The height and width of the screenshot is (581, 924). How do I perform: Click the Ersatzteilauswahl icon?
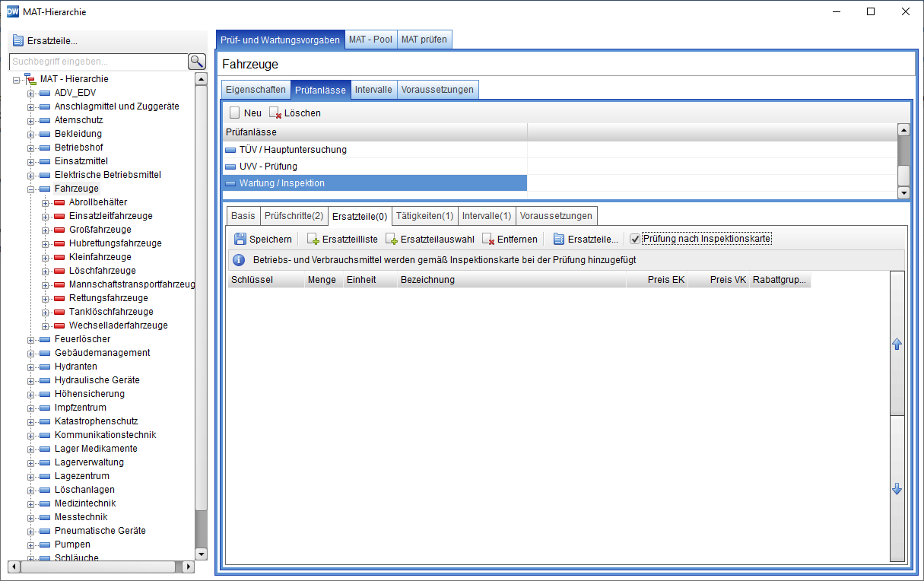click(392, 239)
